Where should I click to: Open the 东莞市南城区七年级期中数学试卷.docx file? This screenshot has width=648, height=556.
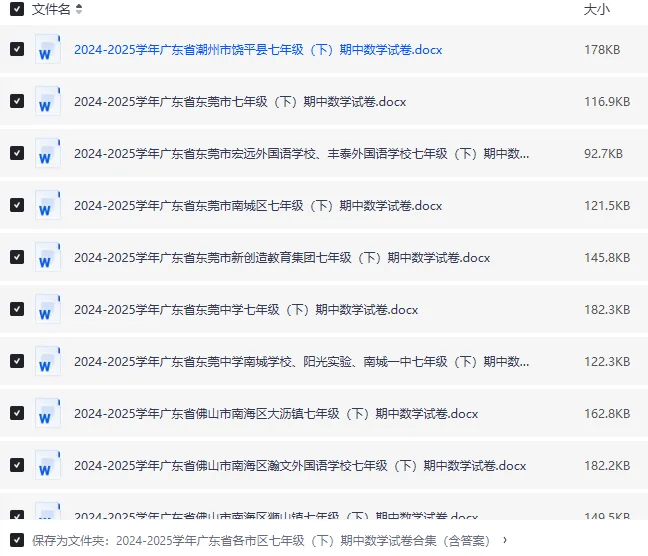[258, 206]
